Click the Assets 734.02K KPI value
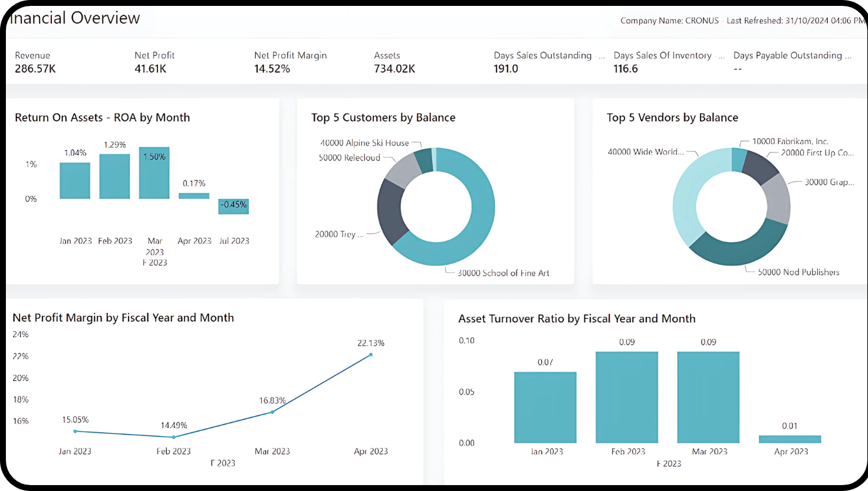This screenshot has height=491, width=868. [x=394, y=69]
